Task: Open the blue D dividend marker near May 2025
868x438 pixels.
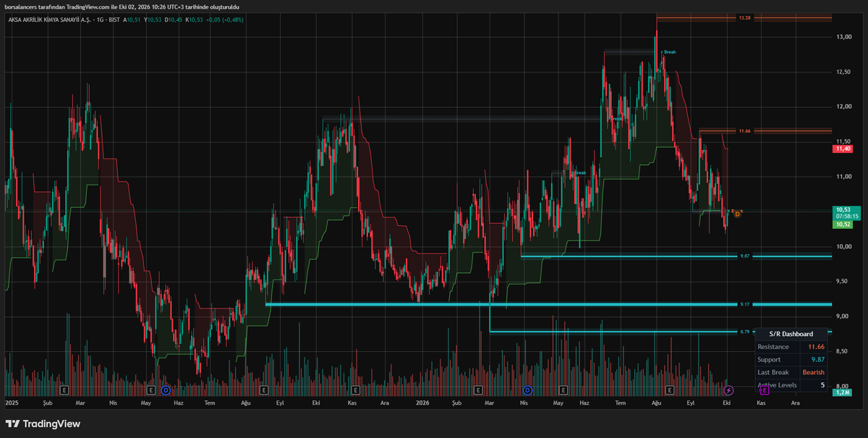Action: [x=166, y=390]
